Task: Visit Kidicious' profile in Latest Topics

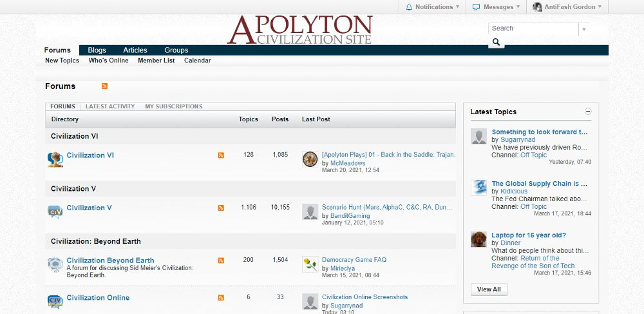Action: tap(514, 191)
